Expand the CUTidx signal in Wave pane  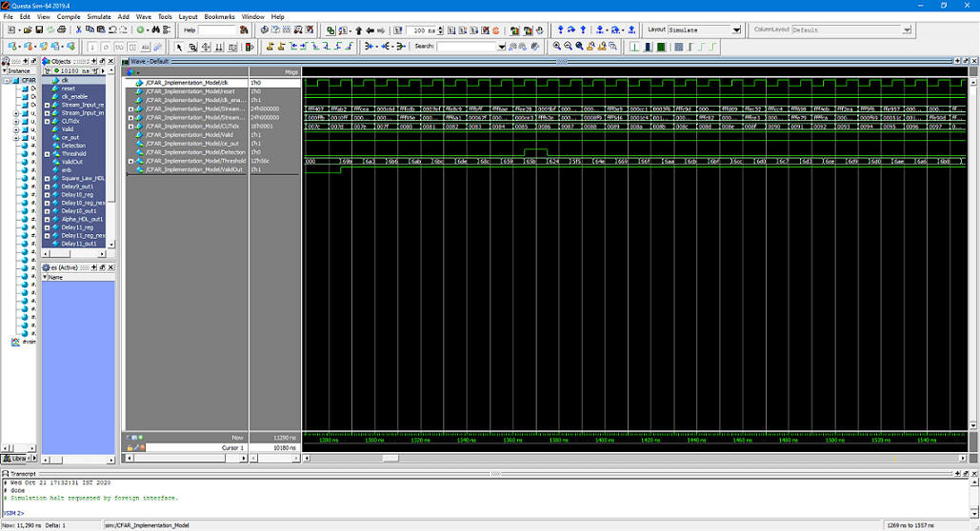coord(130,127)
